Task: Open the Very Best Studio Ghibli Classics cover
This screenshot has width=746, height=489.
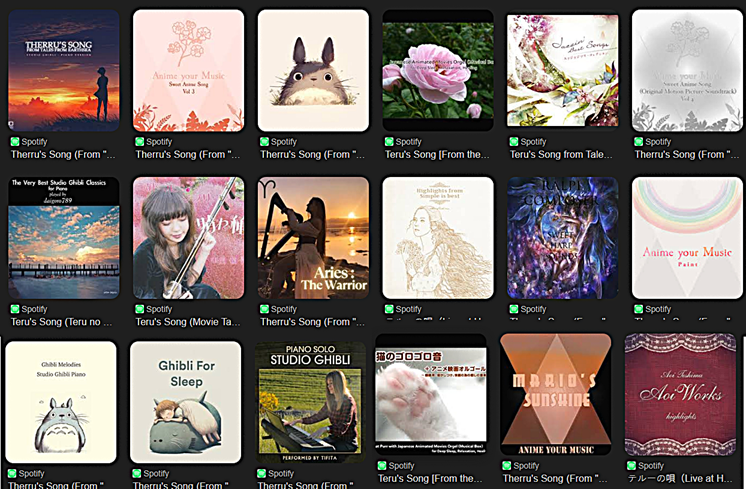Action: [x=64, y=238]
